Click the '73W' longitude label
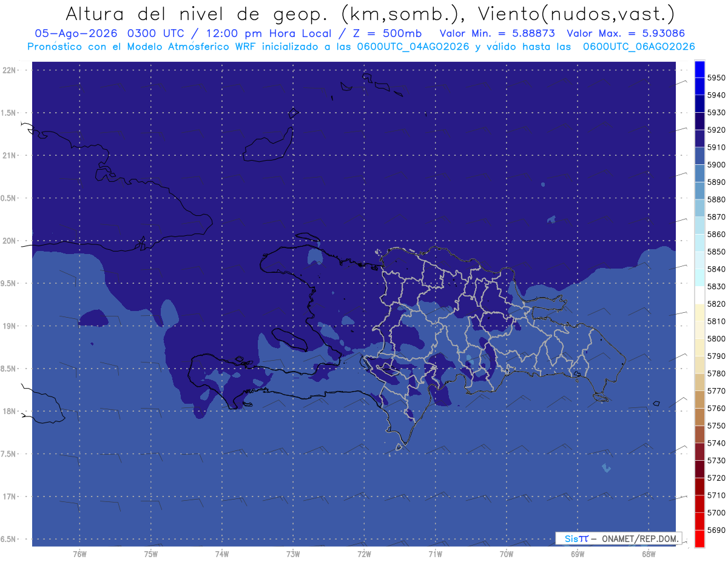 pos(293,554)
